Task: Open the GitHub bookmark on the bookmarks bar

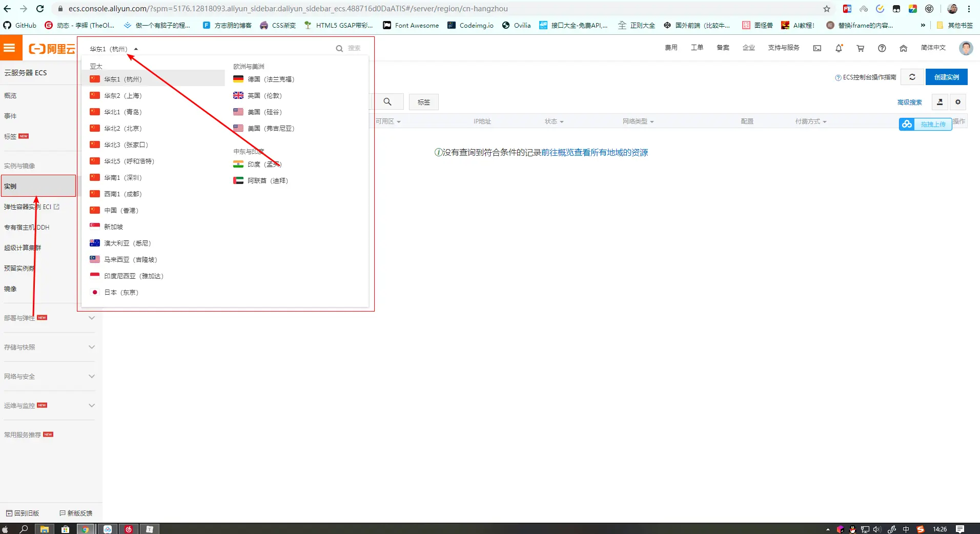Action: 19,25
